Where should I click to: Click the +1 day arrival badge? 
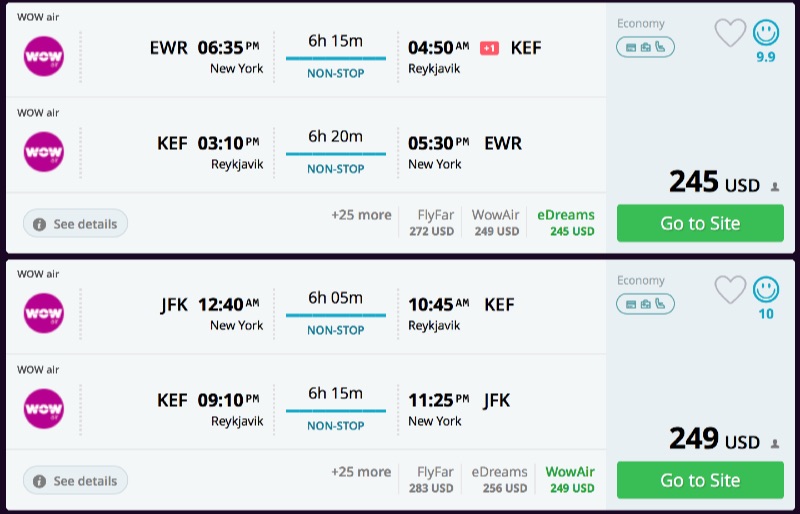point(489,48)
